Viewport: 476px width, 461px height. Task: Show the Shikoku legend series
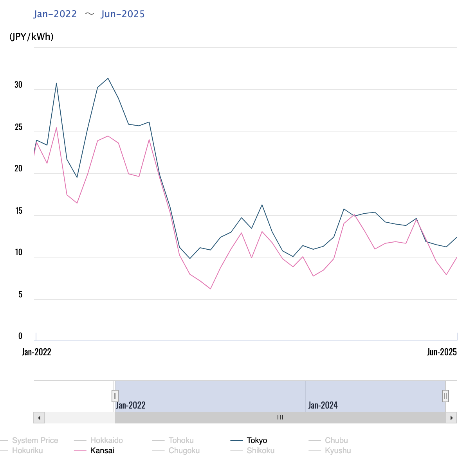[260, 450]
